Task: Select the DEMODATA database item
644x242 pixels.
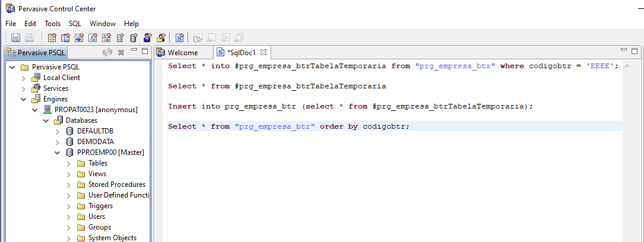Action: 96,142
